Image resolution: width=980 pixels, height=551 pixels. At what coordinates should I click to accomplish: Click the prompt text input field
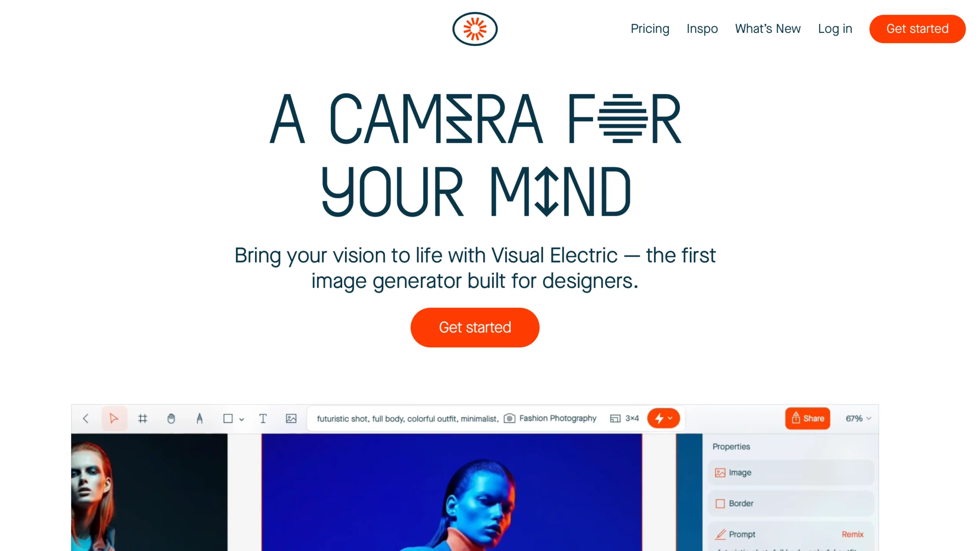click(x=408, y=419)
